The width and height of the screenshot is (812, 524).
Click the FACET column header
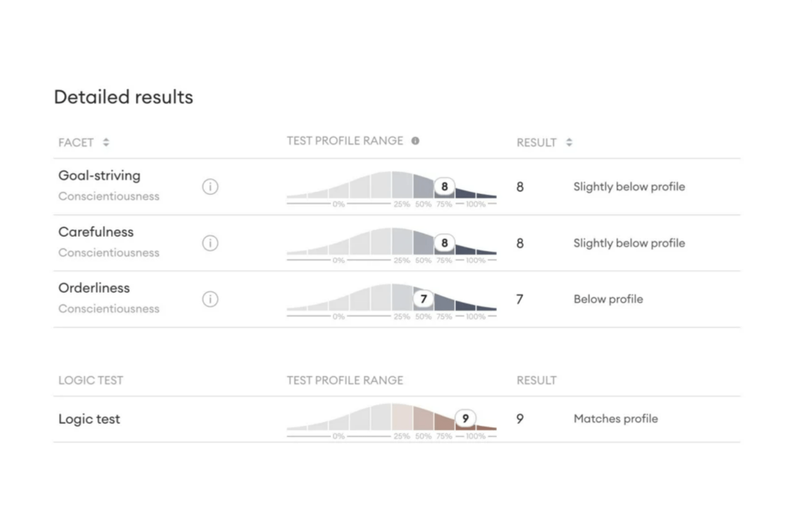(76, 143)
